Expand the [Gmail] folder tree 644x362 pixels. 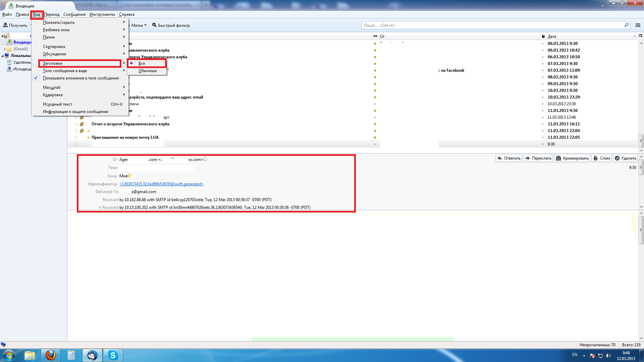(x=5, y=49)
